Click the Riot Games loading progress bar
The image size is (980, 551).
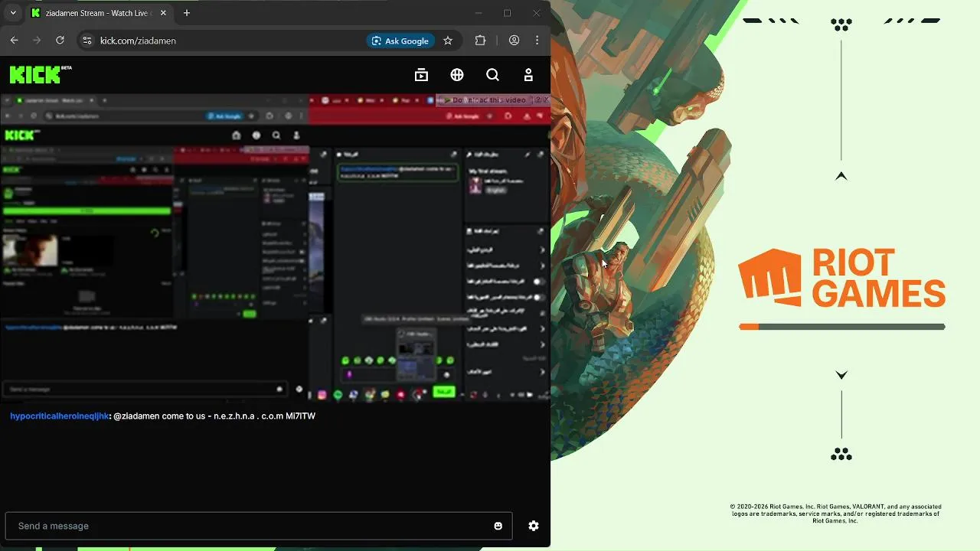[842, 327]
